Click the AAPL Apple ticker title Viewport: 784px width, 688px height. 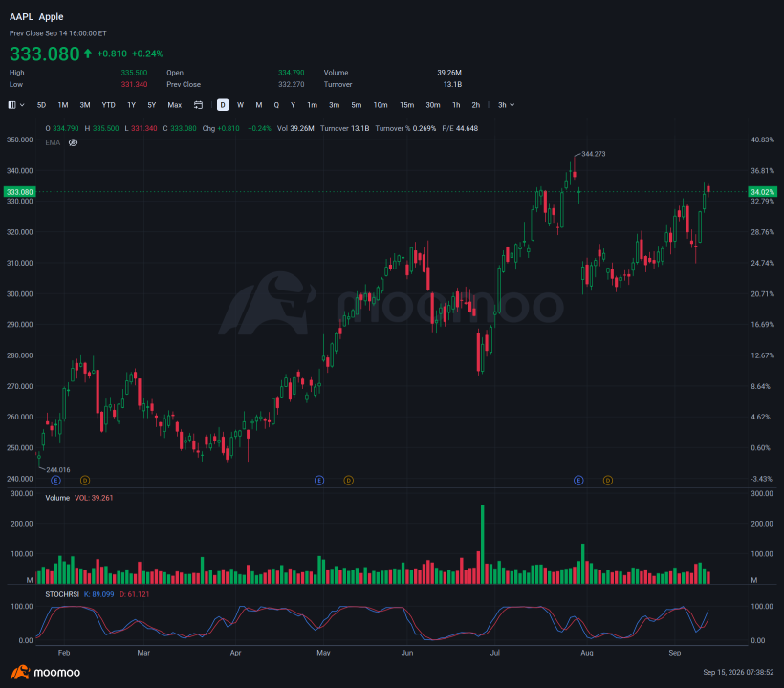coord(36,16)
